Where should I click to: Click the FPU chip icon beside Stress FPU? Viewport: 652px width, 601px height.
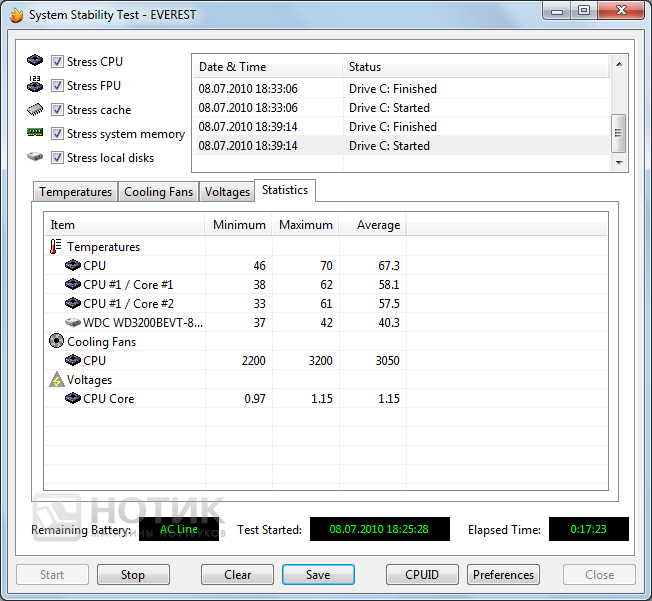[35, 84]
